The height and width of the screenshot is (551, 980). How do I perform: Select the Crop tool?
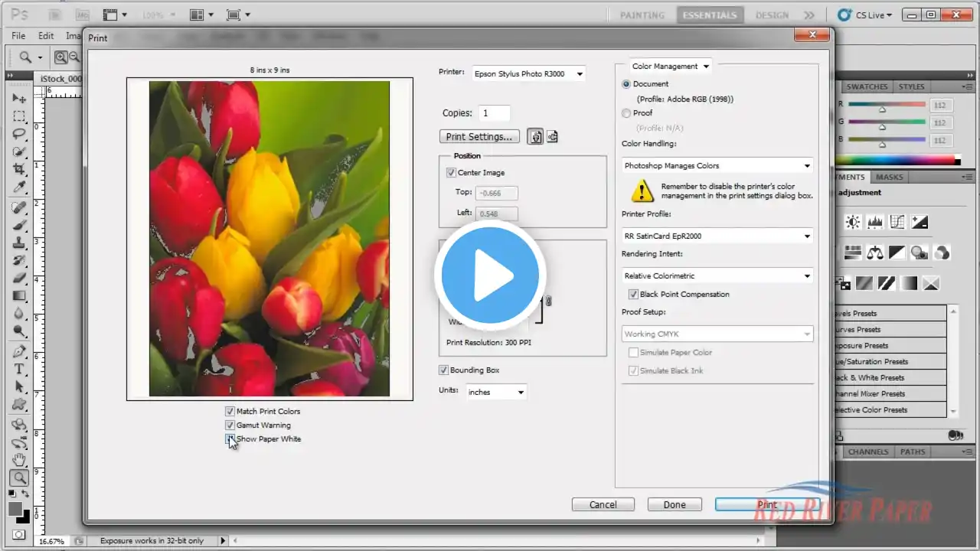(19, 169)
